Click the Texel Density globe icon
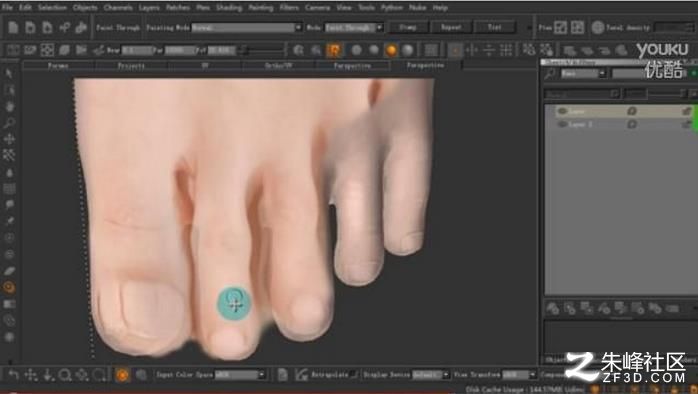 (597, 28)
